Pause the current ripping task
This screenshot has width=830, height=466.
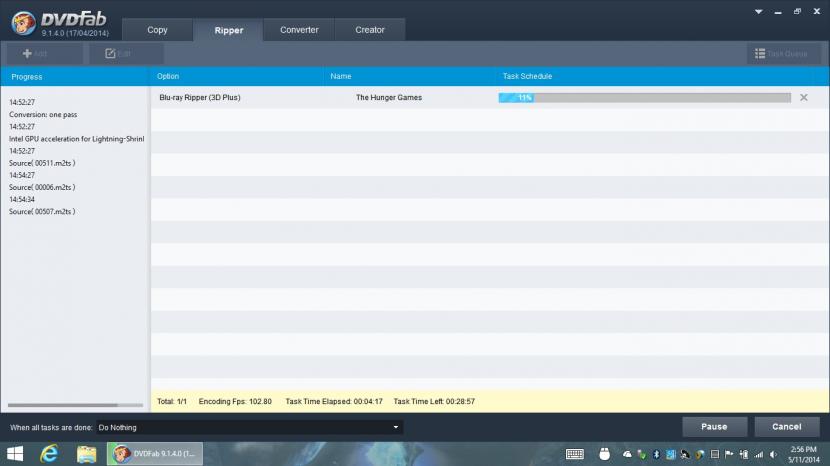(x=715, y=426)
